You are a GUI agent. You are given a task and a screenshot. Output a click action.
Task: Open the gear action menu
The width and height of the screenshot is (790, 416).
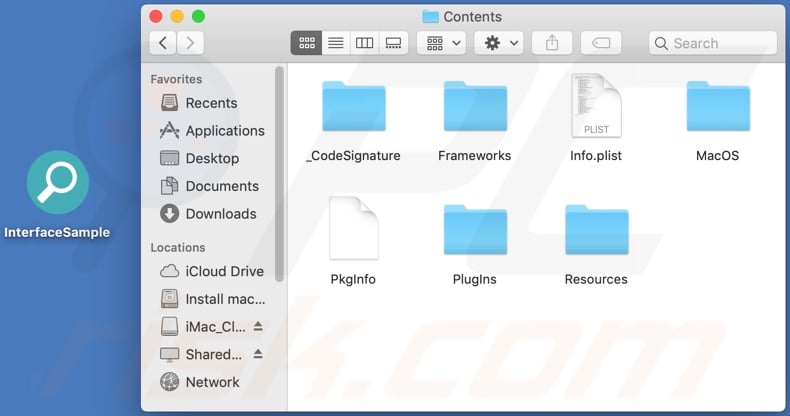(499, 43)
